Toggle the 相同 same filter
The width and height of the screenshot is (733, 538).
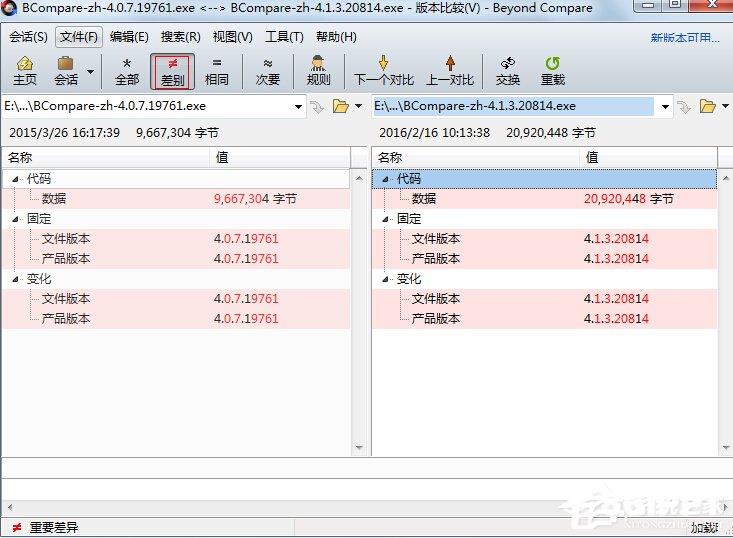pos(216,71)
